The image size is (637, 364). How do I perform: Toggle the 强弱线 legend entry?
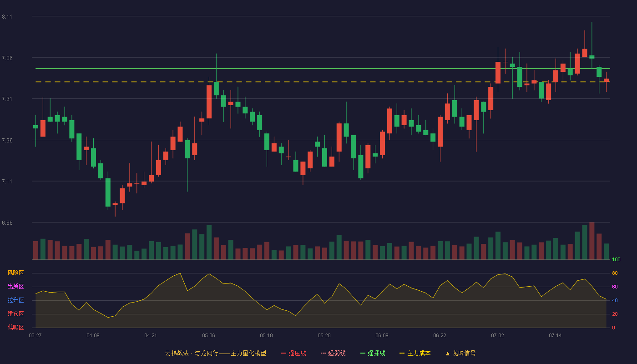[333, 353]
